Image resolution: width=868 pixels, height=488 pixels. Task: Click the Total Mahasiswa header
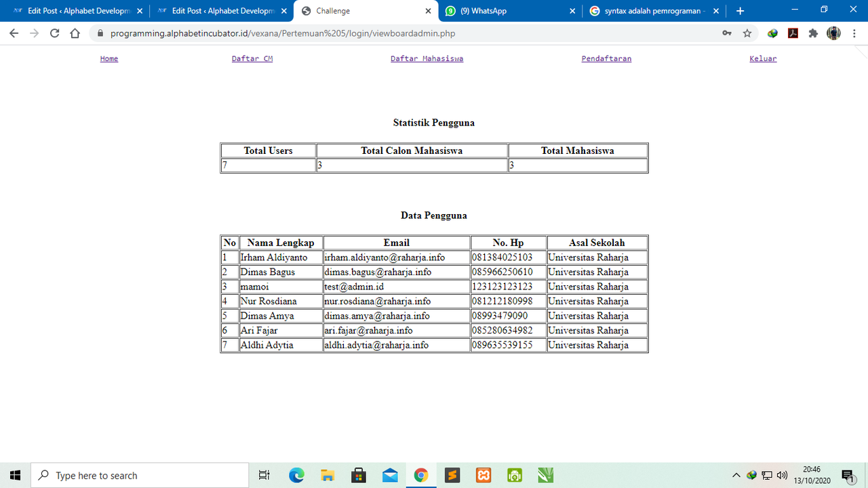(578, 150)
